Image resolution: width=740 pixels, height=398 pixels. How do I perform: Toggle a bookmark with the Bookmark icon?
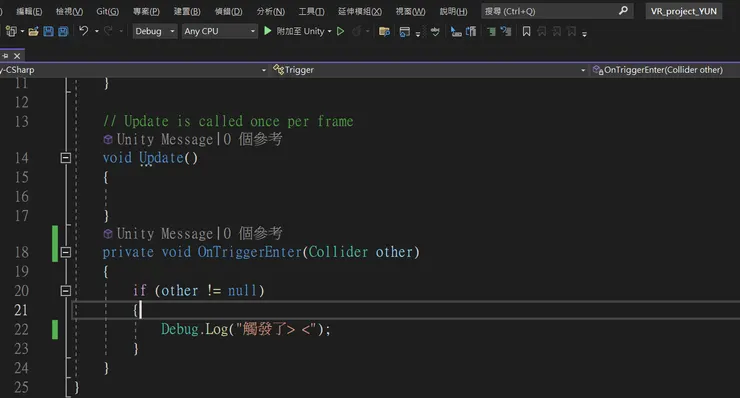(526, 32)
